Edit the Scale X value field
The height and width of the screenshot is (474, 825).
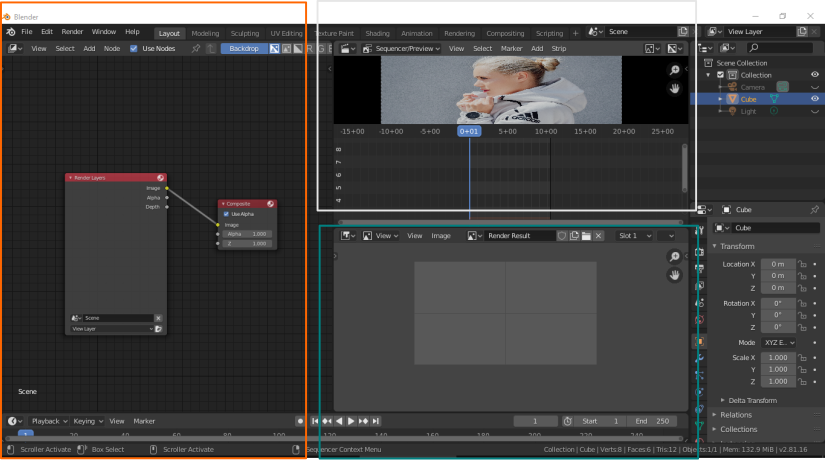[778, 358]
